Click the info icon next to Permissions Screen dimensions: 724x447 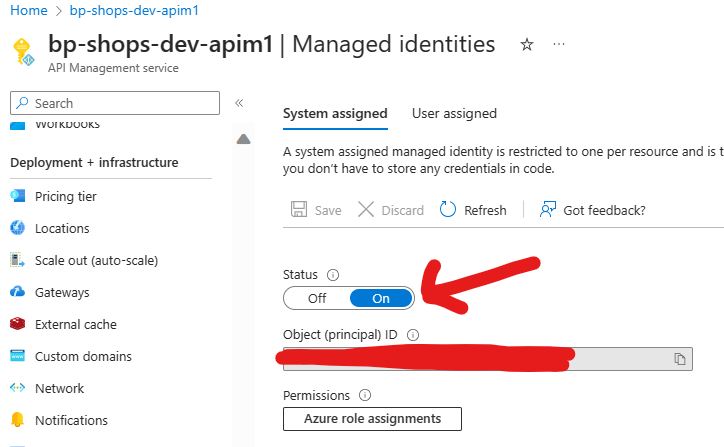click(365, 395)
